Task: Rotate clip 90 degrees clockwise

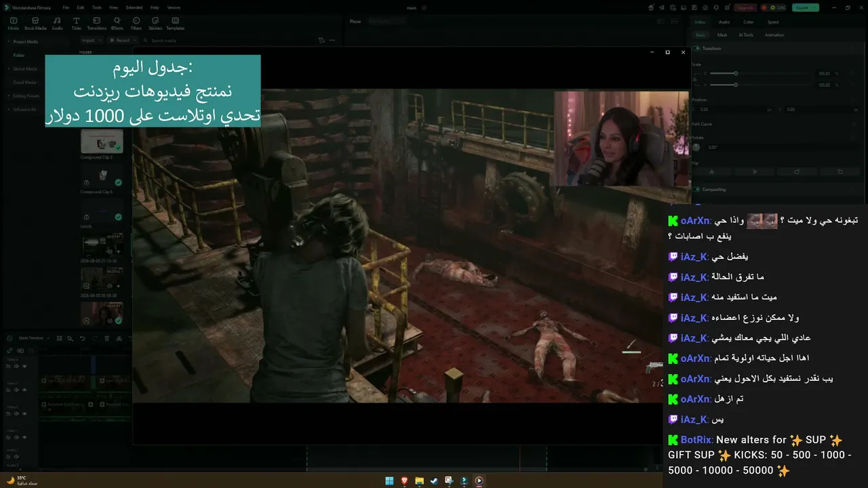Action: point(797,171)
